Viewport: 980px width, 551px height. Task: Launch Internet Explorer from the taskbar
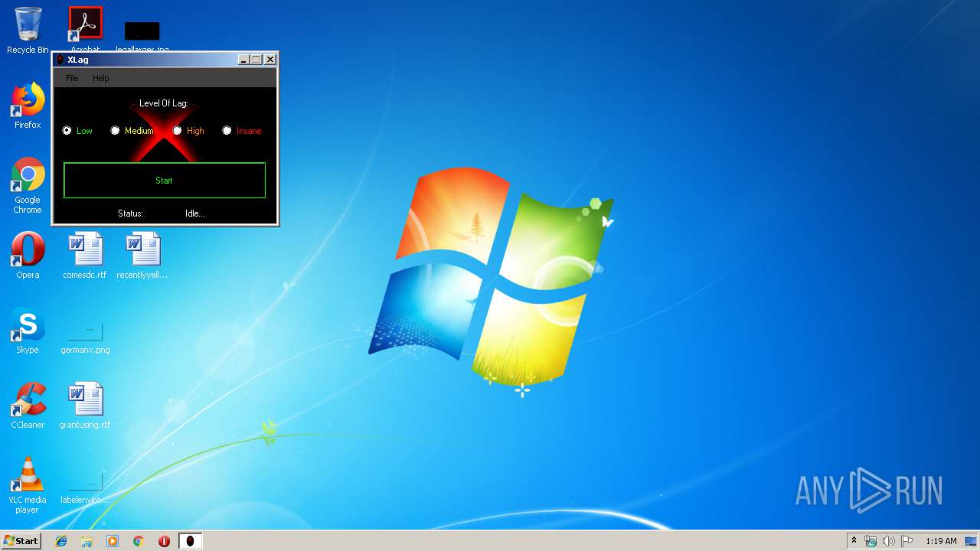61,541
